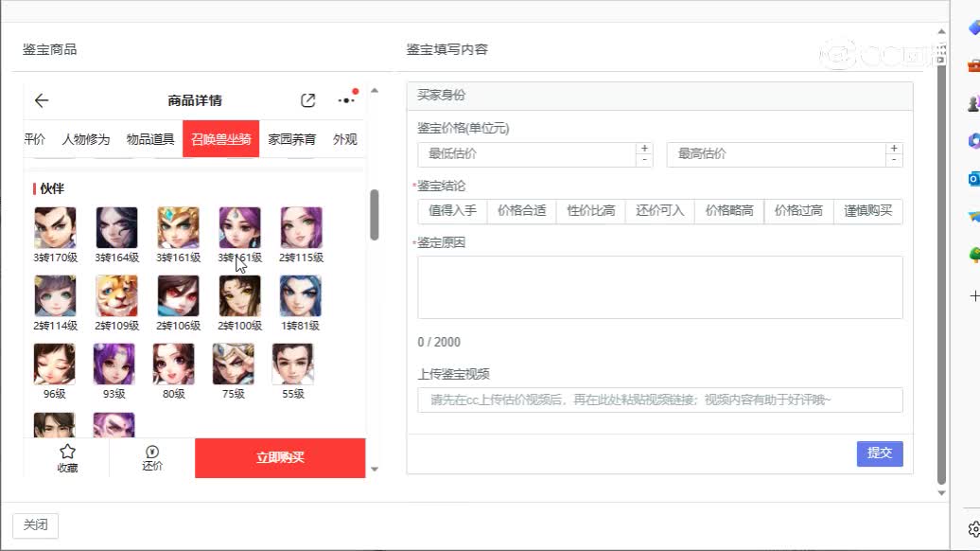Click the 还价 icon
The height and width of the screenshot is (551, 980).
pos(152,452)
